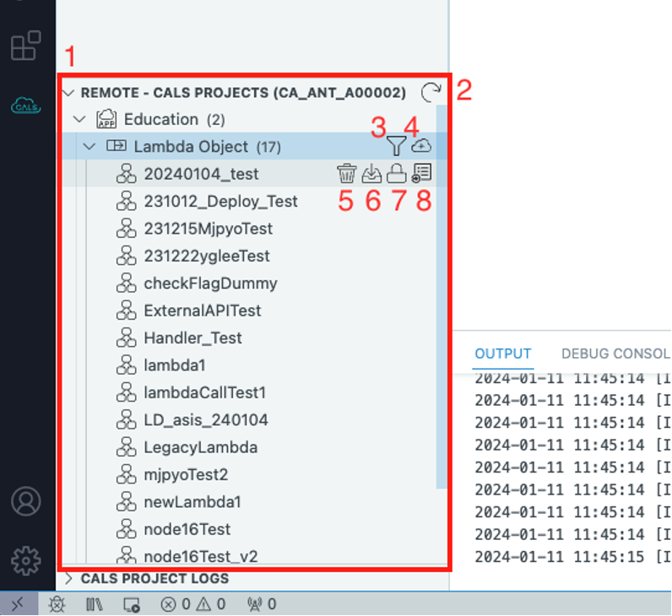Image resolution: width=672 pixels, height=616 pixels.
Task: Download 20240104_test with the download icon
Action: (371, 174)
